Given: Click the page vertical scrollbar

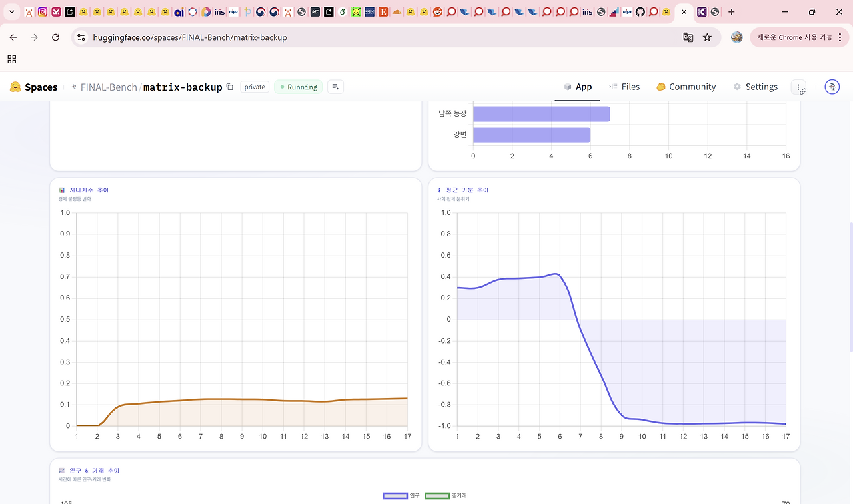Looking at the screenshot, I should coord(850,286).
